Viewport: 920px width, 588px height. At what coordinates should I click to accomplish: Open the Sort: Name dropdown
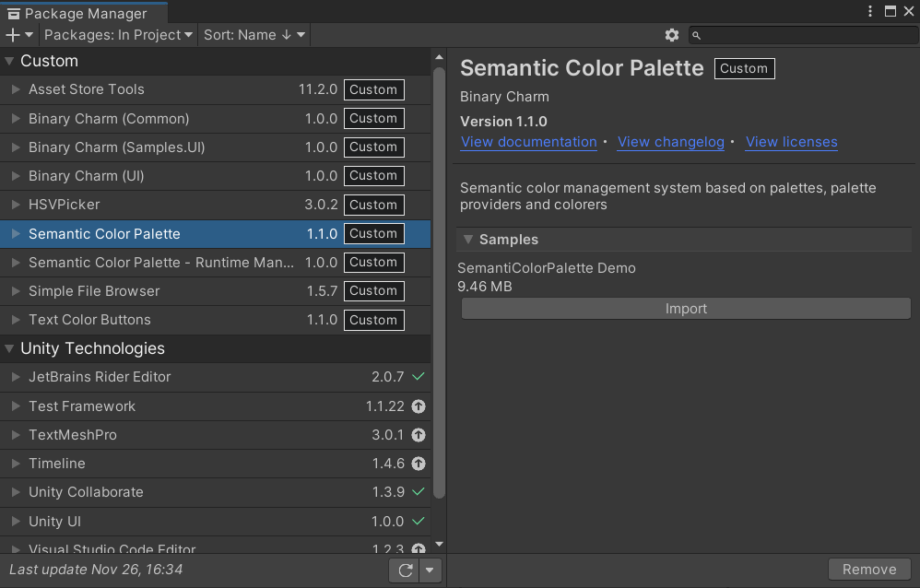[x=254, y=35]
